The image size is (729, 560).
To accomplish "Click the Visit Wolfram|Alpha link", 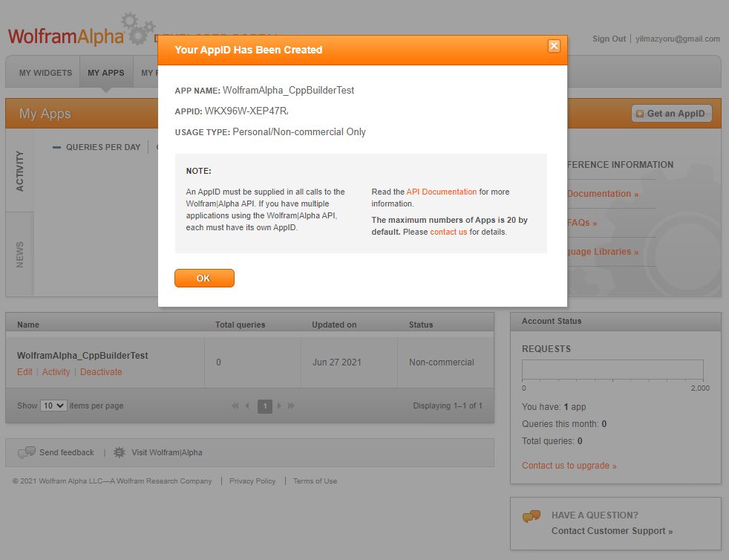I will pos(167,452).
